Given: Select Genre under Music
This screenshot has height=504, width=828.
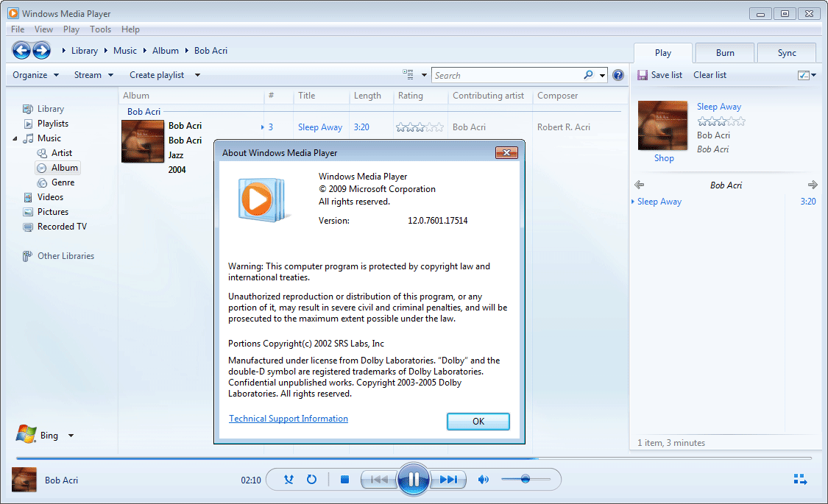Looking at the screenshot, I should point(63,182).
